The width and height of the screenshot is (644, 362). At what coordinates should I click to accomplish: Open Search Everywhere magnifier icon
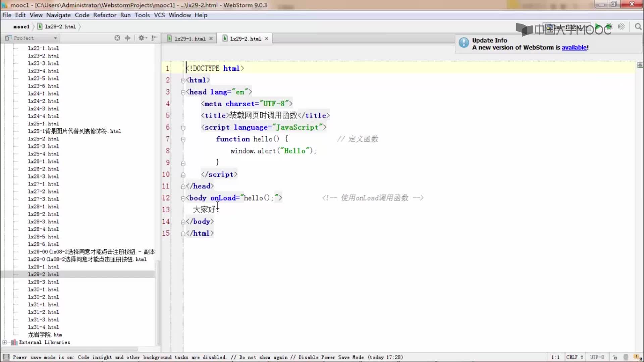[x=638, y=27]
